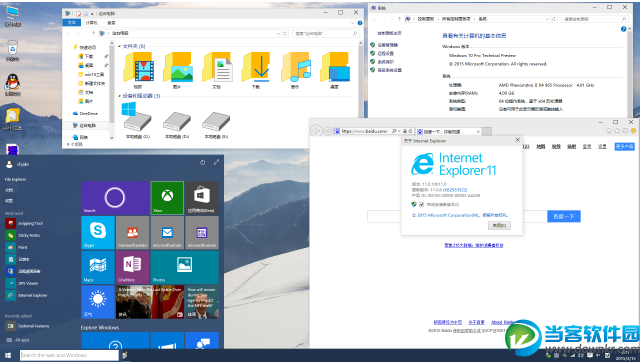Open the Pictures folder with landscape icon

tap(178, 69)
